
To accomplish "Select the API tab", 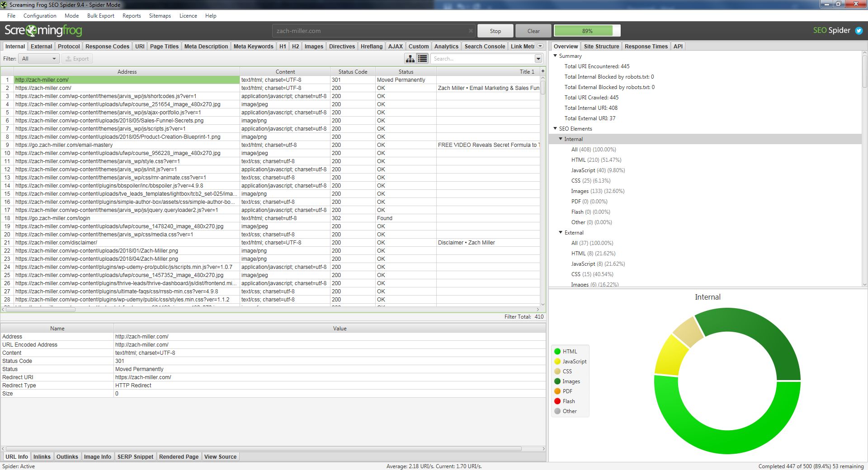I will tap(678, 46).
